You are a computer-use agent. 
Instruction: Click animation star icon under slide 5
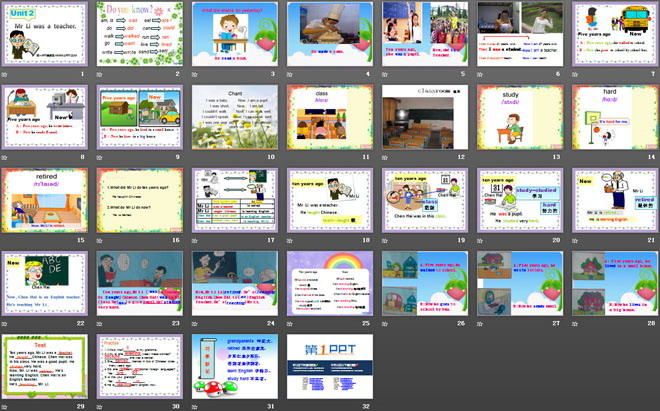pyautogui.click(x=385, y=75)
